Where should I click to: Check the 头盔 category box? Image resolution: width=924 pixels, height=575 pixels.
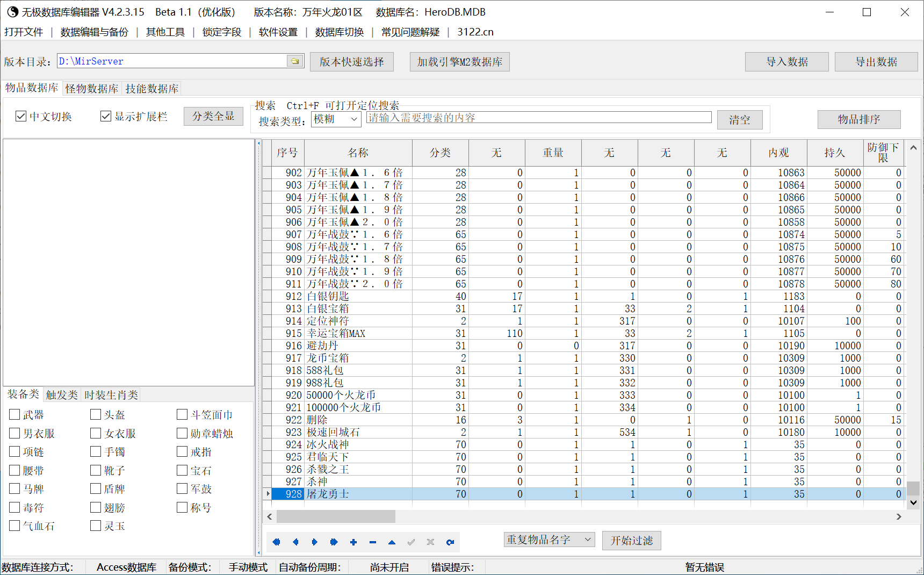point(96,414)
